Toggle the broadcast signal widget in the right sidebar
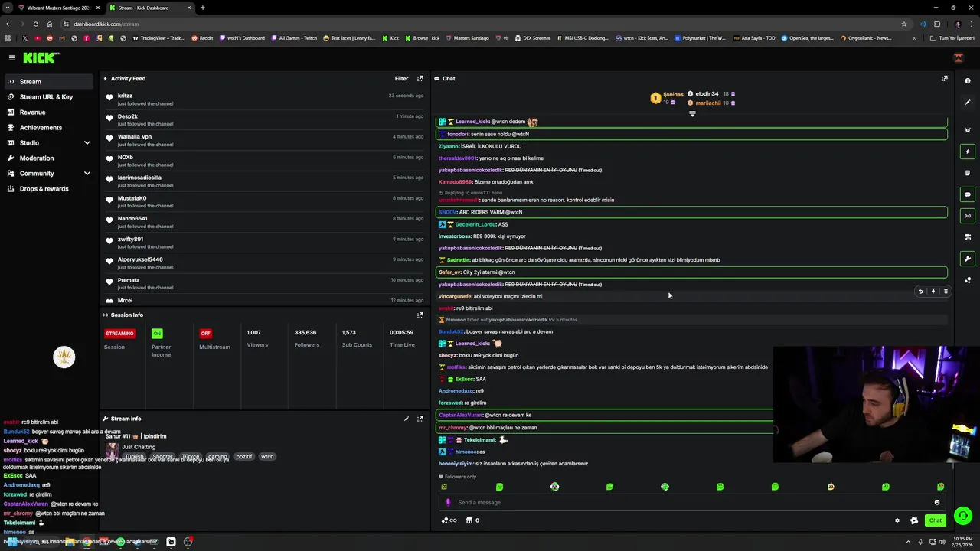Screen dimensions: 980x551 968,216
